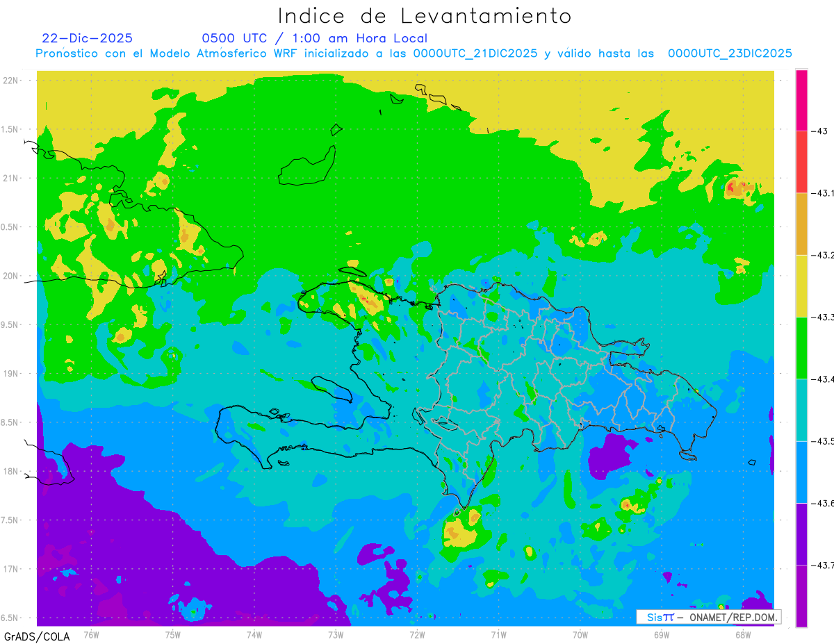Click the red swatch between -43 and -43.1

coord(801,162)
